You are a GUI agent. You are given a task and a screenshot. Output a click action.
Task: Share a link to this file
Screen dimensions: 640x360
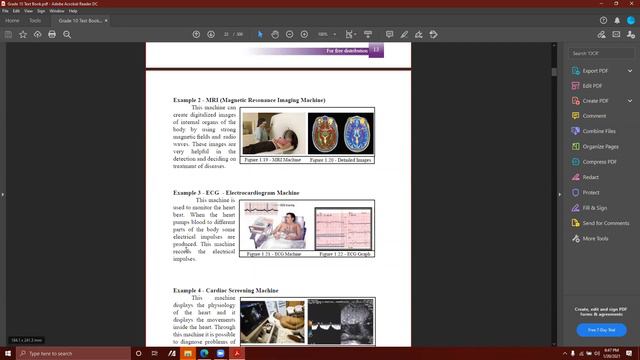[601, 35]
